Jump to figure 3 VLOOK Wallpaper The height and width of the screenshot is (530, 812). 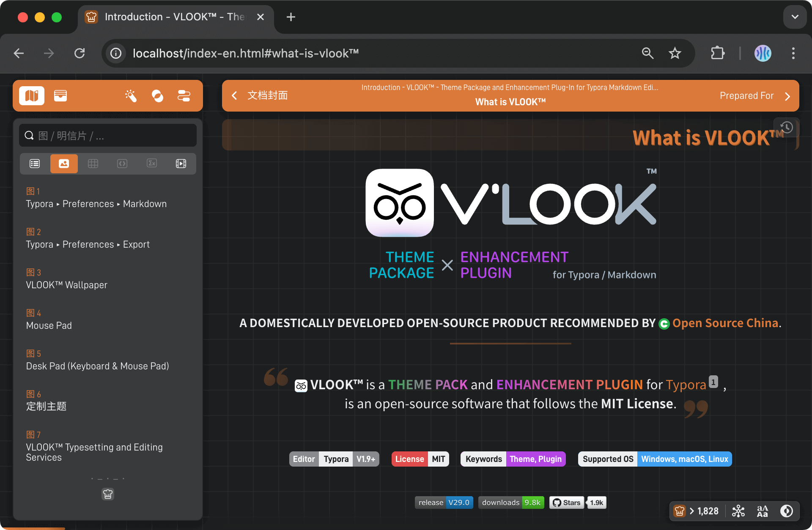click(67, 279)
